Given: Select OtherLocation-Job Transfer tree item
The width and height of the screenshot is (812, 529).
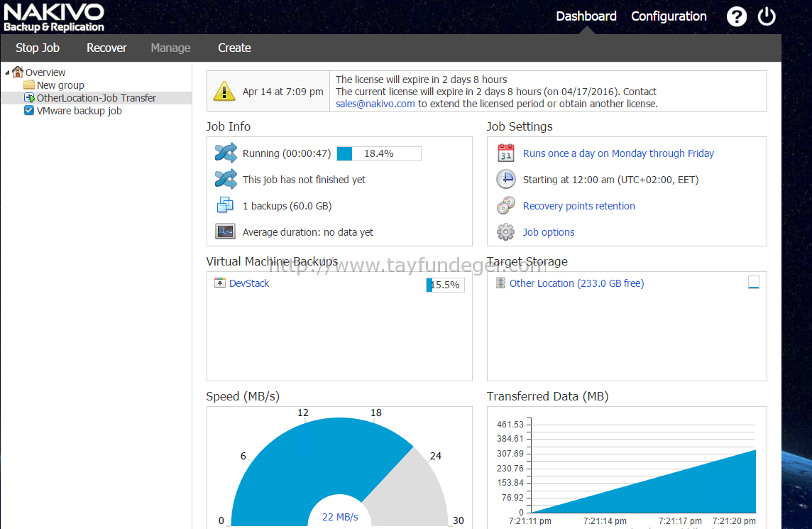Looking at the screenshot, I should [x=97, y=98].
